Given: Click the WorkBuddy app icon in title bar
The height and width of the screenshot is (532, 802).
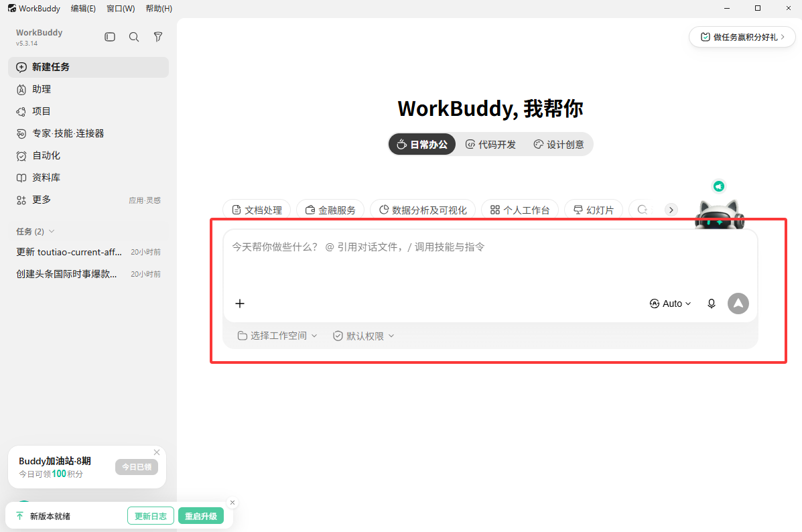Looking at the screenshot, I should click(x=12, y=8).
